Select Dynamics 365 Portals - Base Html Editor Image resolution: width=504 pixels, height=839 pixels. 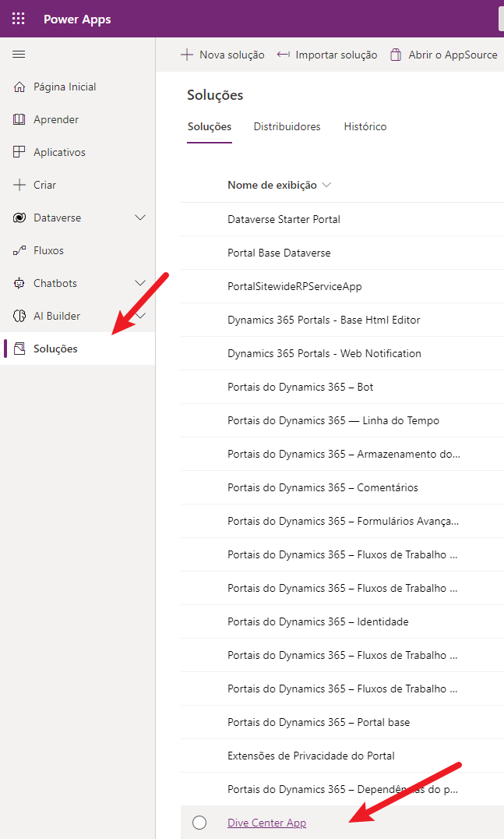(342, 320)
